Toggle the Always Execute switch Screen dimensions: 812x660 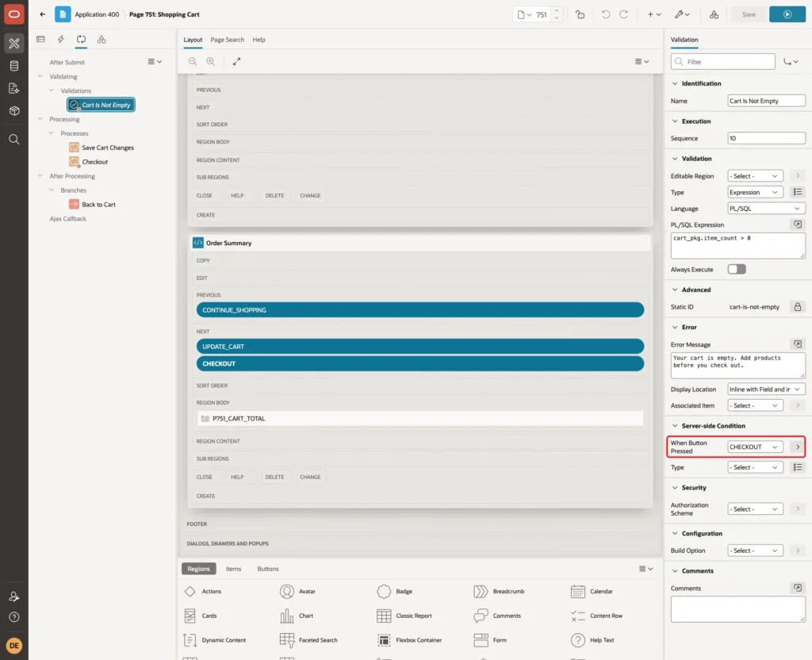tap(737, 270)
